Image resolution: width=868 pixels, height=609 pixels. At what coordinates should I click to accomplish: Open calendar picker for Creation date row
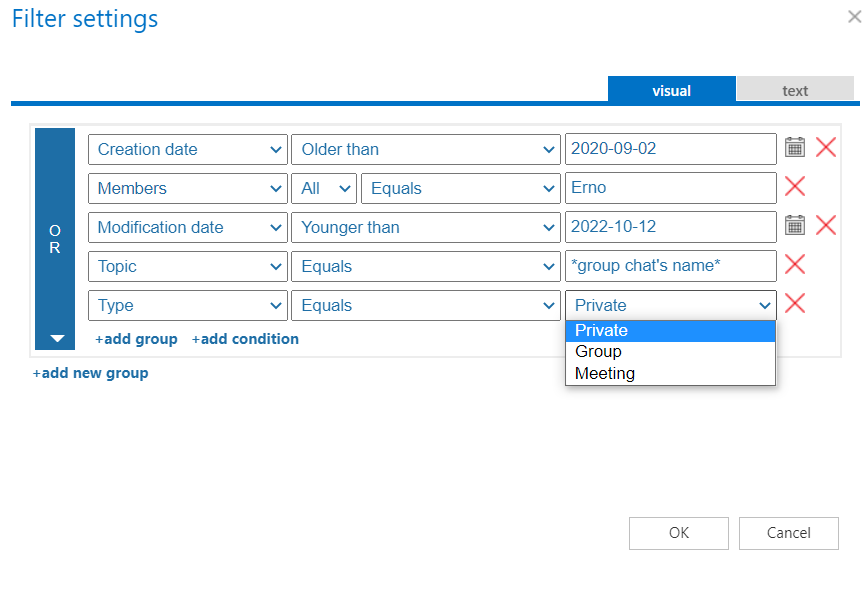point(794,148)
